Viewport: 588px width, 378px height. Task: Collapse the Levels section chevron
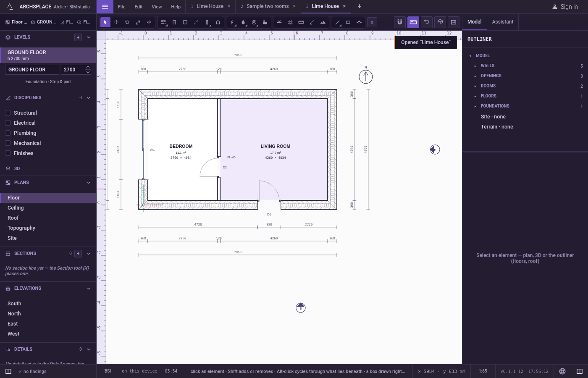pos(89,37)
